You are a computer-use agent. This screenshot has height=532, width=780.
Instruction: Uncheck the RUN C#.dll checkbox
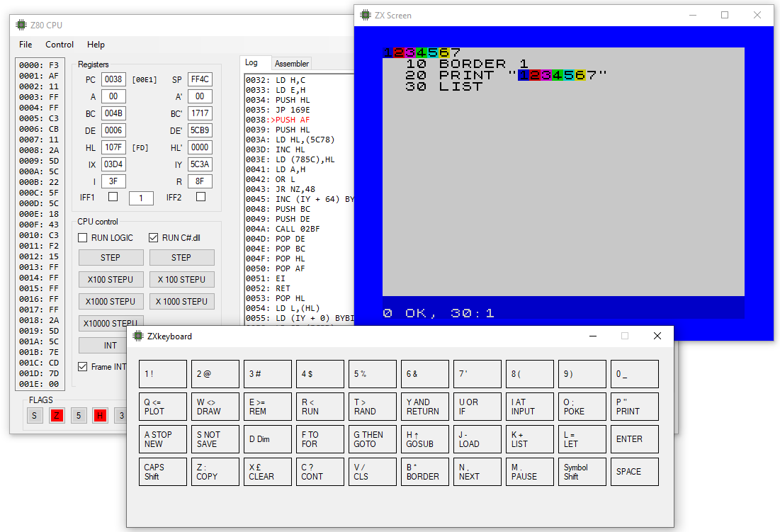click(x=154, y=237)
